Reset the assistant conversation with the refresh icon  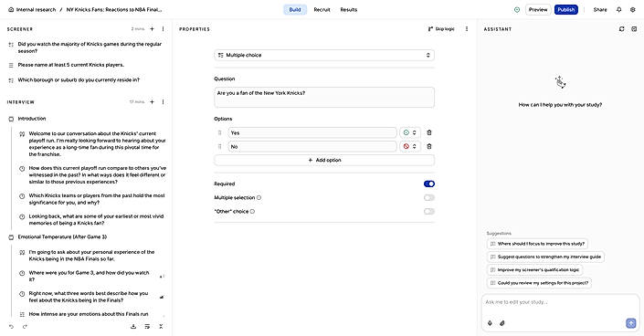tap(622, 29)
